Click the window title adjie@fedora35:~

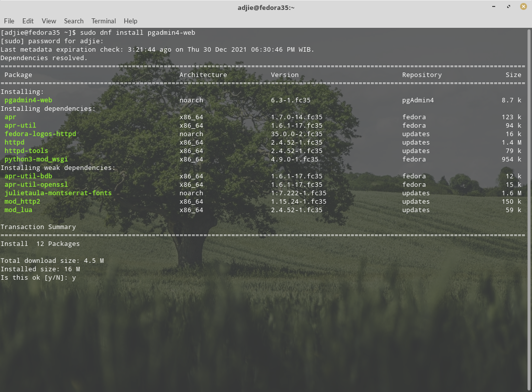(266, 7)
